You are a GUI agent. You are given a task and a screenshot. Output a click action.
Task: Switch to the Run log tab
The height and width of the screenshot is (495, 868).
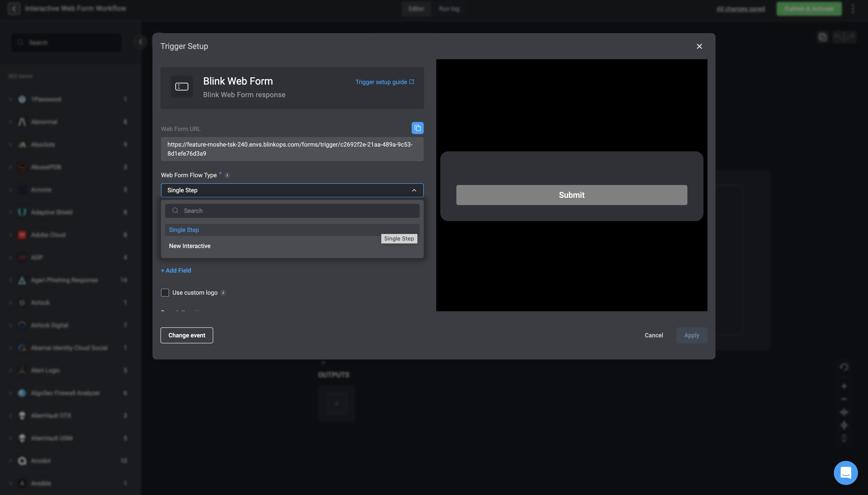pos(449,9)
